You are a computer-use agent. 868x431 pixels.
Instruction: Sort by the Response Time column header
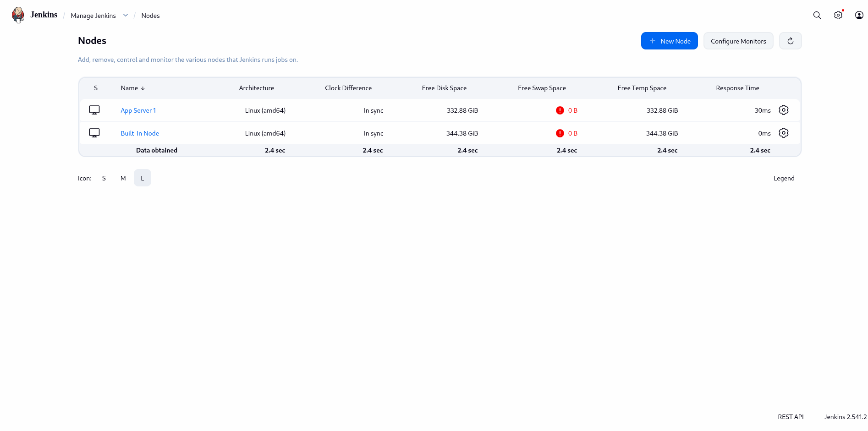point(737,88)
